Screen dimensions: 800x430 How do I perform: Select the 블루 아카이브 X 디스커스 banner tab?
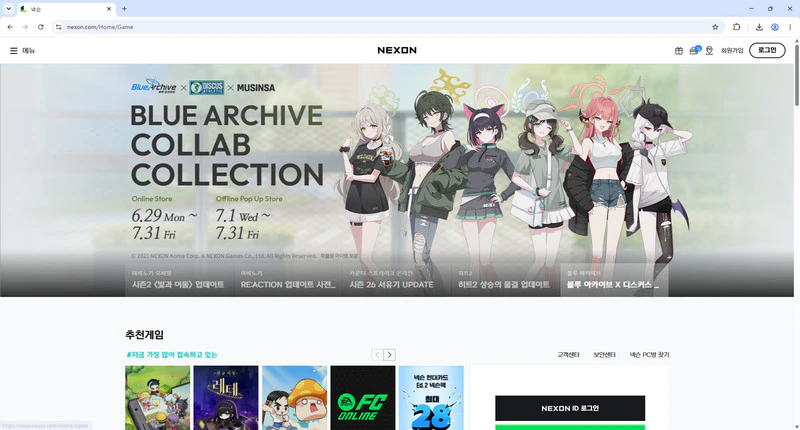pos(614,280)
